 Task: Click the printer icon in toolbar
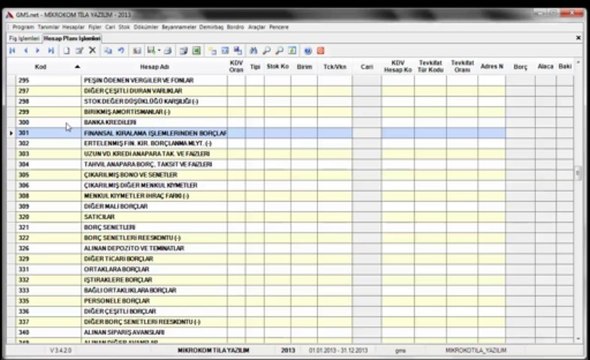[168, 50]
